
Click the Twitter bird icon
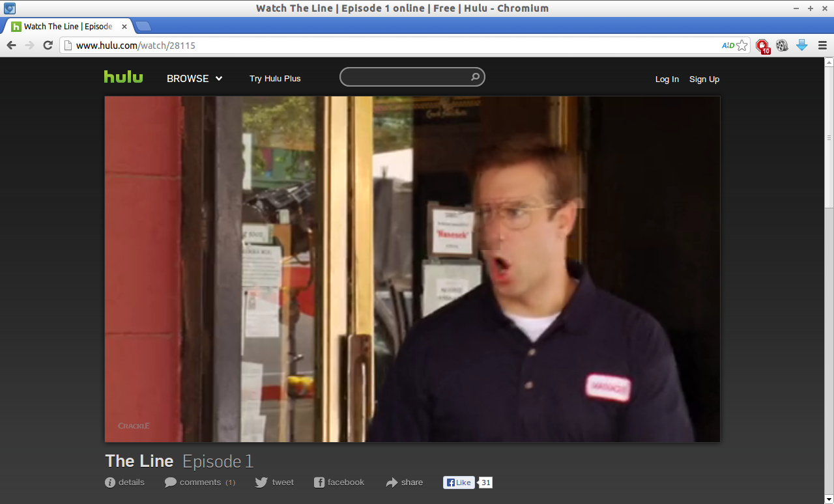pyautogui.click(x=261, y=483)
